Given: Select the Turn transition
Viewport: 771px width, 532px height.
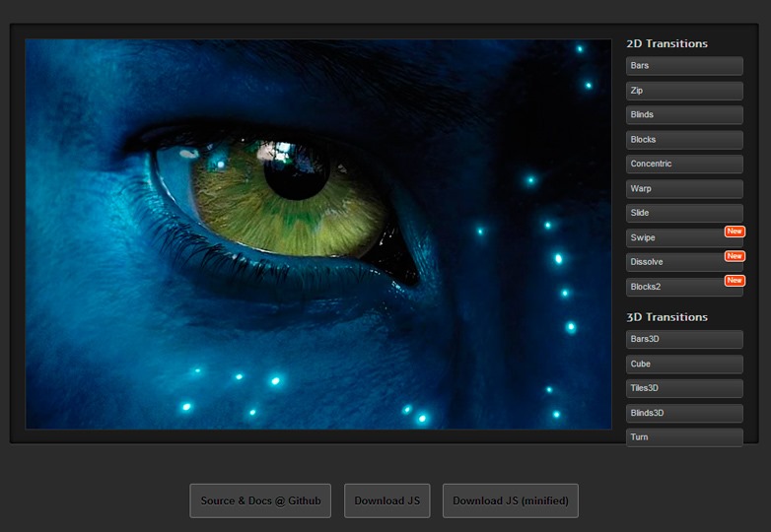Looking at the screenshot, I should click(x=684, y=437).
